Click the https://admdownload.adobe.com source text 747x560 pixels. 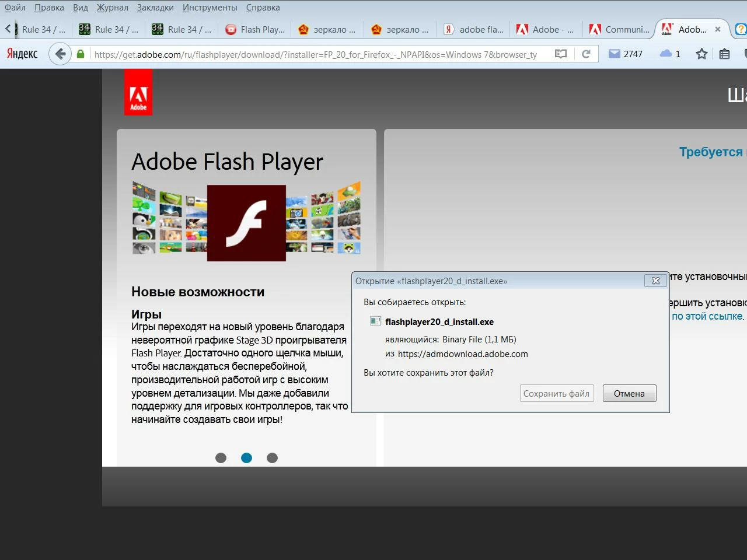coord(463,353)
